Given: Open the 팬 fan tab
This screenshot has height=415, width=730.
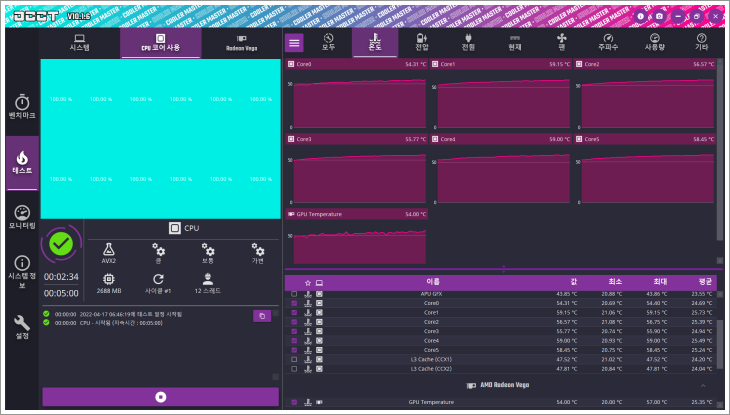Looking at the screenshot, I should [x=561, y=42].
